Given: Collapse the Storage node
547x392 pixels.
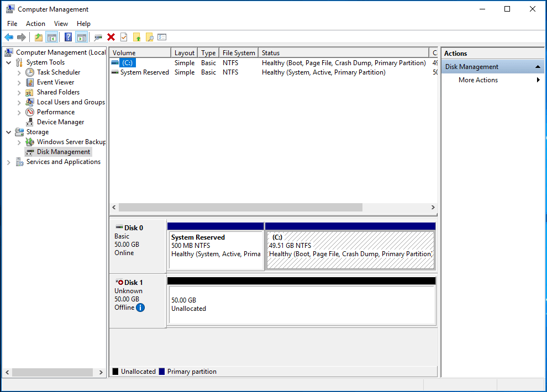Looking at the screenshot, I should (x=9, y=133).
